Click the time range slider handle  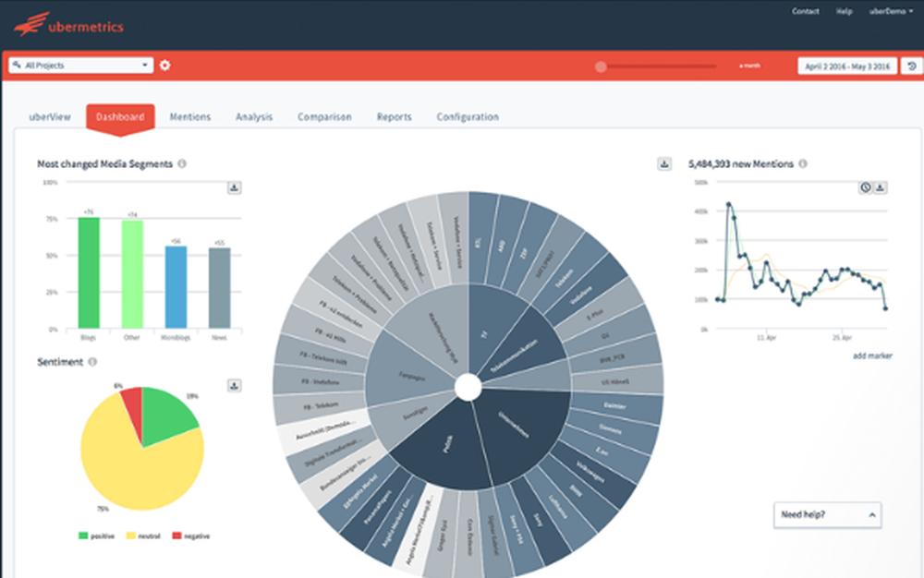601,66
